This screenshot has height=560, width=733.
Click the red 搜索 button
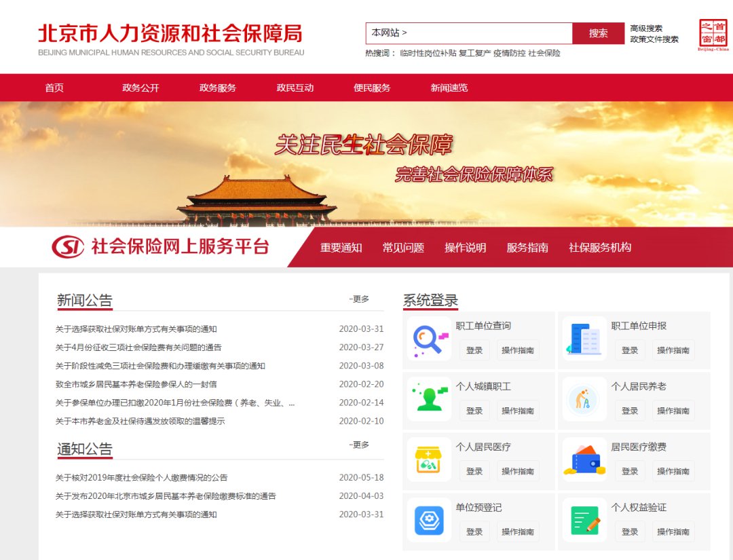599,33
